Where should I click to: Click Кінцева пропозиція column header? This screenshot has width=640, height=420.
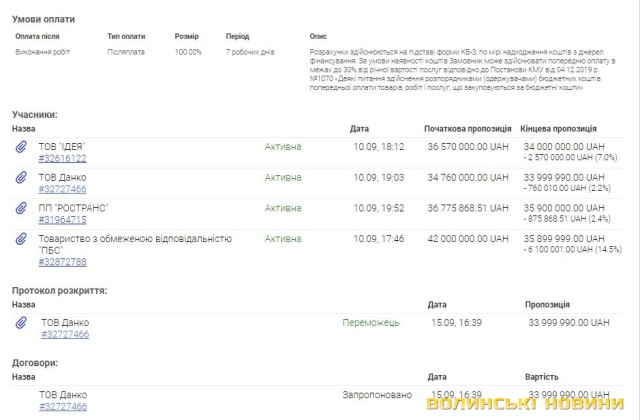pos(560,129)
